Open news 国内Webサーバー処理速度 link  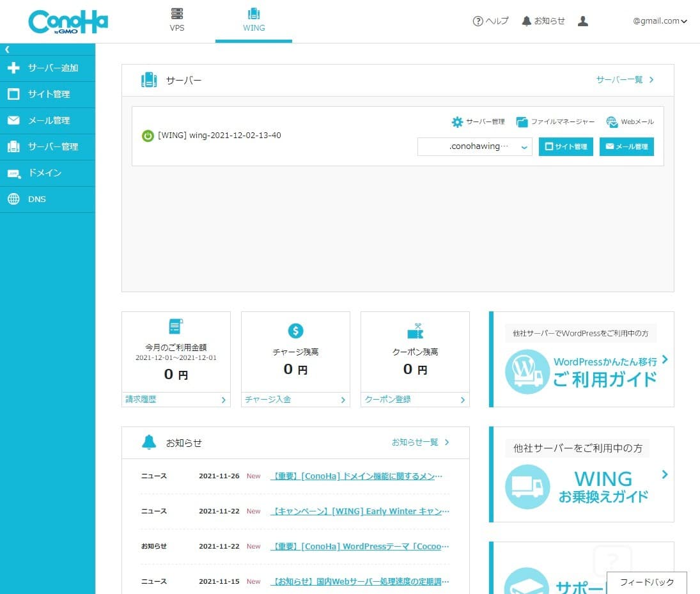tap(360, 581)
